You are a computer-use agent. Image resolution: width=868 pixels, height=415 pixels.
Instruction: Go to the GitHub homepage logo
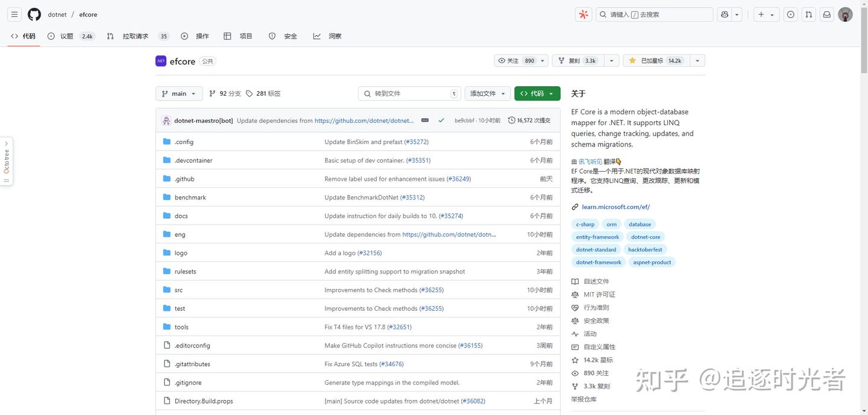34,14
